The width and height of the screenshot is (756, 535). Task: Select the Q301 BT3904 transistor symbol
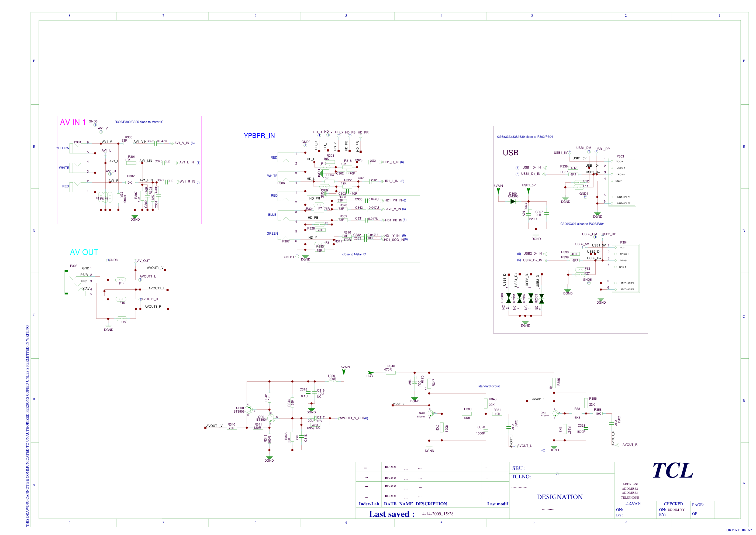[271, 419]
